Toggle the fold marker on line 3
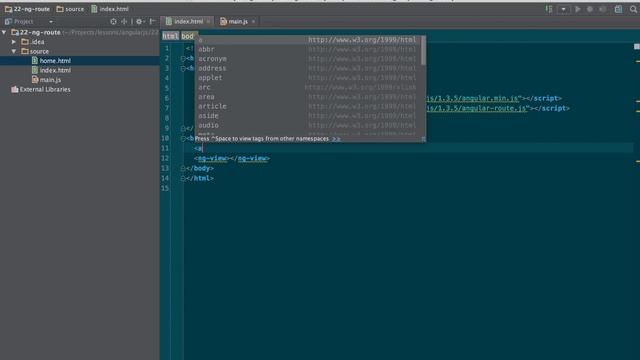The height and width of the screenshot is (360, 640). click(x=183, y=68)
